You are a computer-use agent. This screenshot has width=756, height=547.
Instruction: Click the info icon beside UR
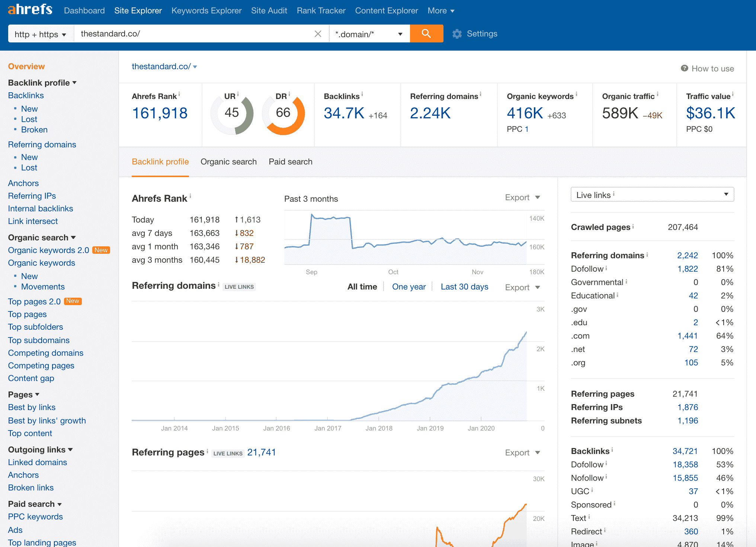[x=238, y=95]
